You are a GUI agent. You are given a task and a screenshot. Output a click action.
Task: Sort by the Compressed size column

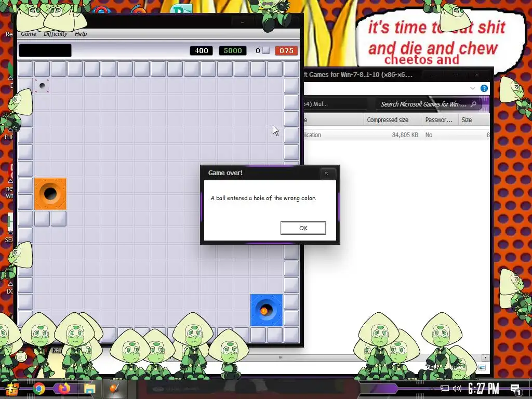[x=393, y=120]
